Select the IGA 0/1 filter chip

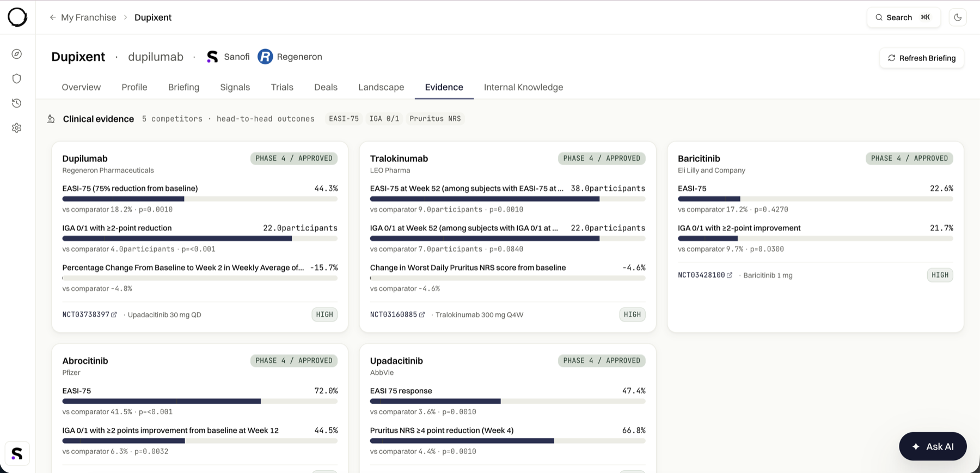pos(384,119)
